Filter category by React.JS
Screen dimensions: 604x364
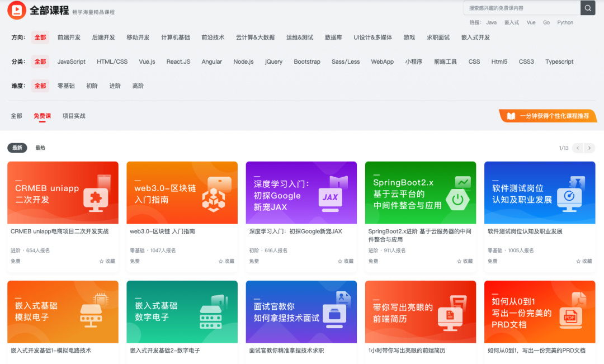pos(178,62)
